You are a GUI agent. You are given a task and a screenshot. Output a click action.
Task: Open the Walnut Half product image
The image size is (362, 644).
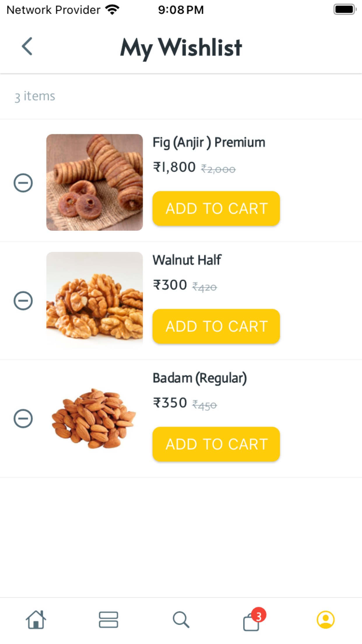coord(94,300)
